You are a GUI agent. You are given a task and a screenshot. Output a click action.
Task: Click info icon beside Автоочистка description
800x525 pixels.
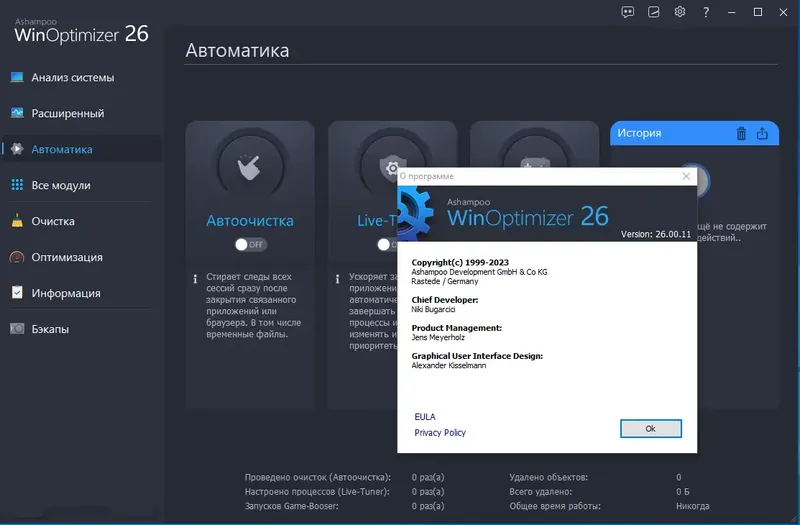pyautogui.click(x=195, y=279)
